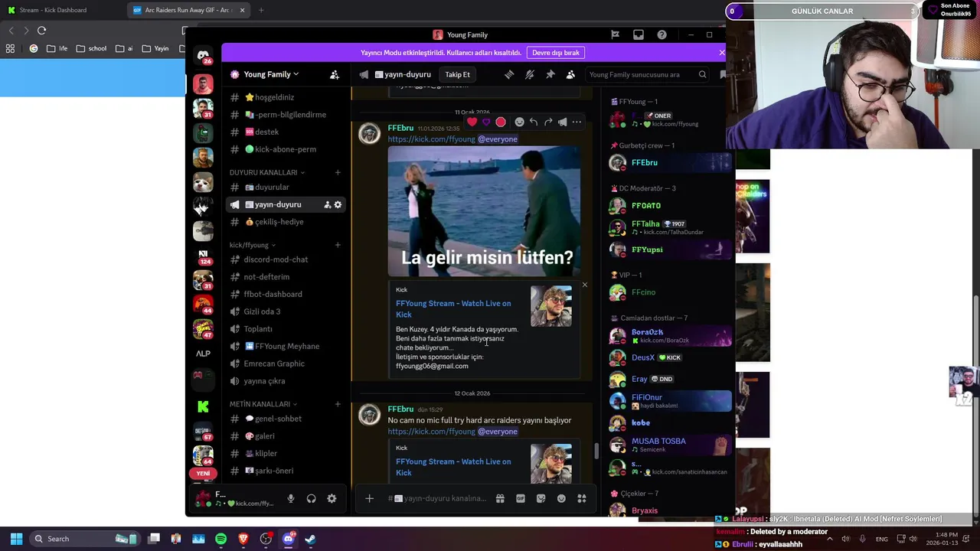This screenshot has height=551, width=980.
Task: Collapse DUYURU KANALLARI category
Action: coord(267,172)
